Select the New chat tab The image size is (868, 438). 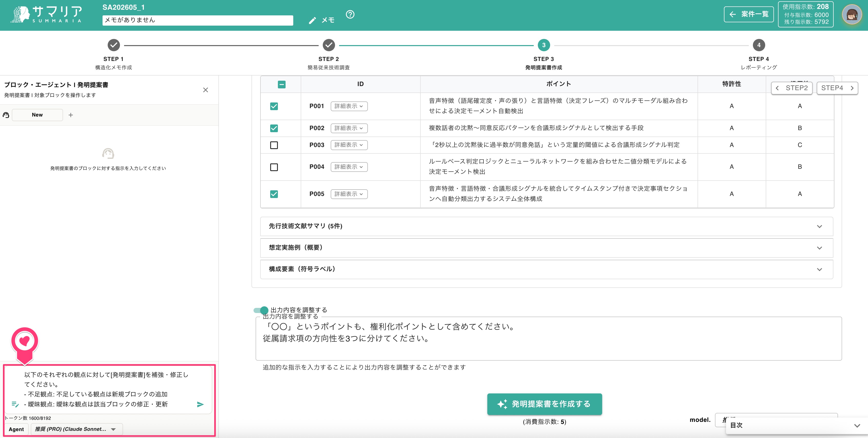pyautogui.click(x=37, y=115)
